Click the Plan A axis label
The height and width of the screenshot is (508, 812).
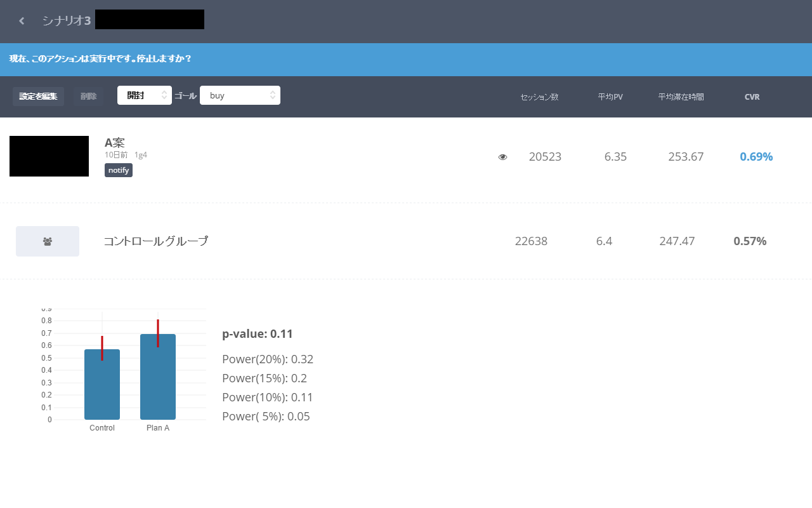(x=158, y=428)
